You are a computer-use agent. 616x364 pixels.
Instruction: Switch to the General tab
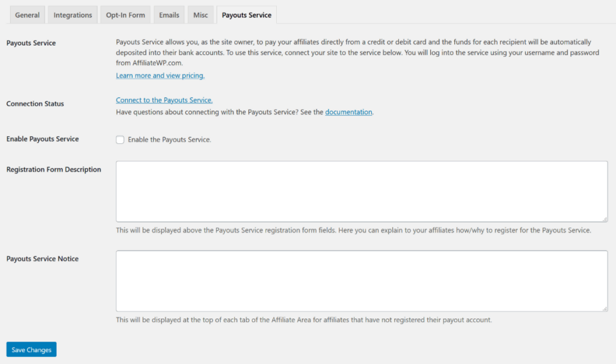point(27,14)
